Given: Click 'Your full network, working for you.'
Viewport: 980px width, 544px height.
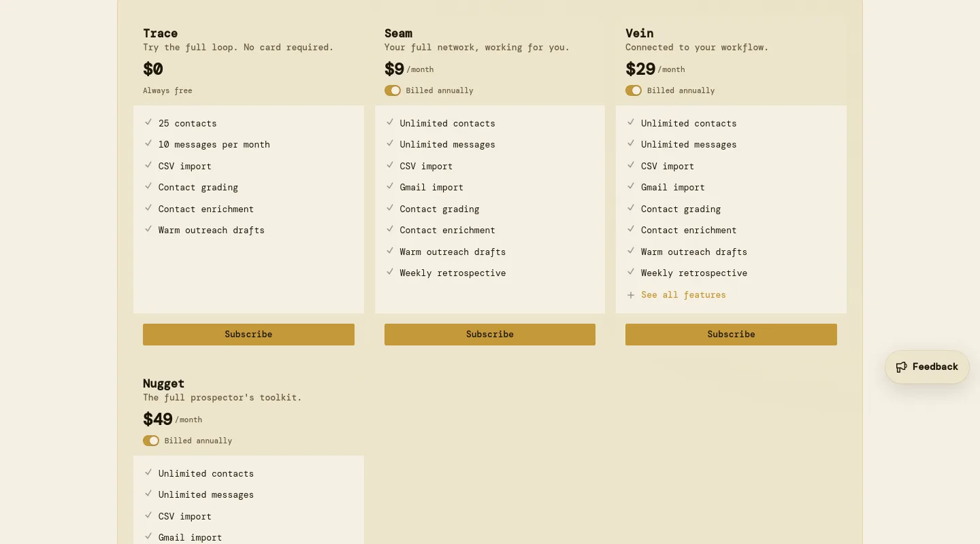Looking at the screenshot, I should (x=477, y=48).
